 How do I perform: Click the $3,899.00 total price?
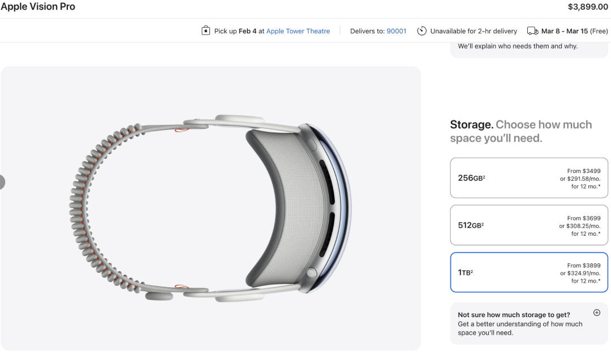coord(588,7)
